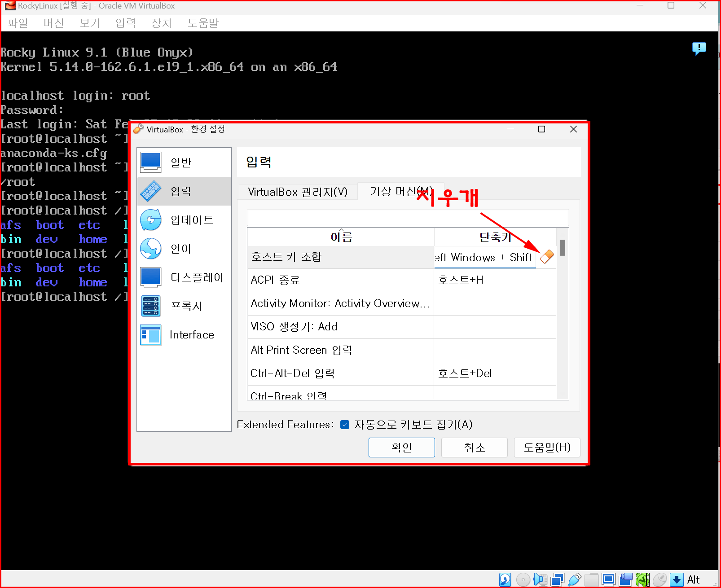Click the display status bar icon

tap(608, 579)
